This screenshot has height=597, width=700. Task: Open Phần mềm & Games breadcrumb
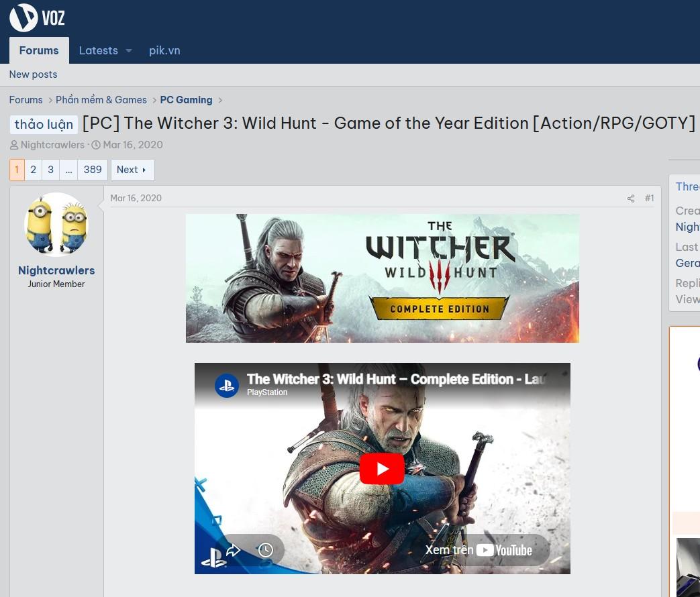click(101, 100)
